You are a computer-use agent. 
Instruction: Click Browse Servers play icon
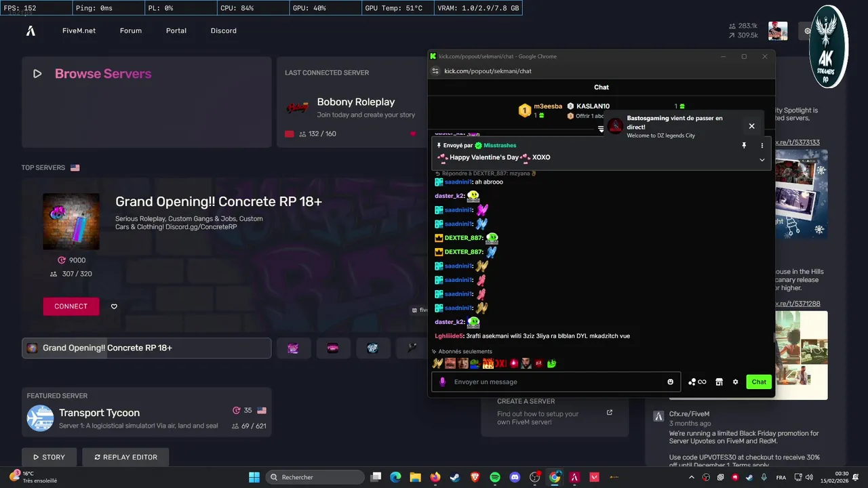tap(37, 74)
